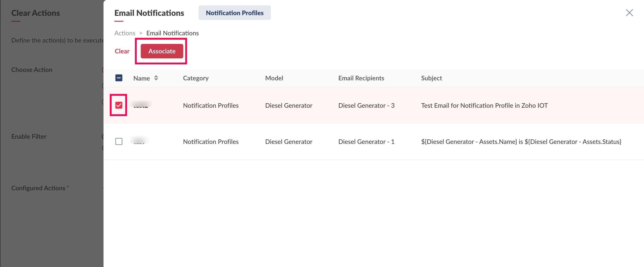Click the Category column header
644x267 pixels.
[195, 78]
